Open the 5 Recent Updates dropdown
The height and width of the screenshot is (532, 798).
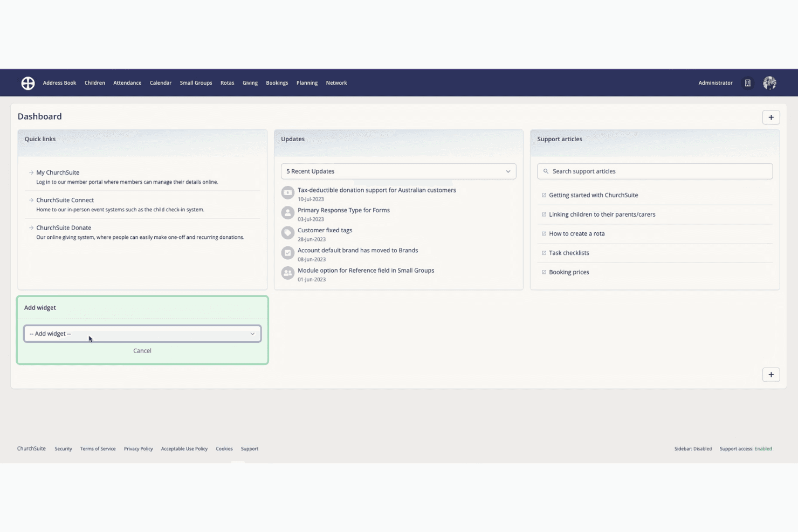398,171
